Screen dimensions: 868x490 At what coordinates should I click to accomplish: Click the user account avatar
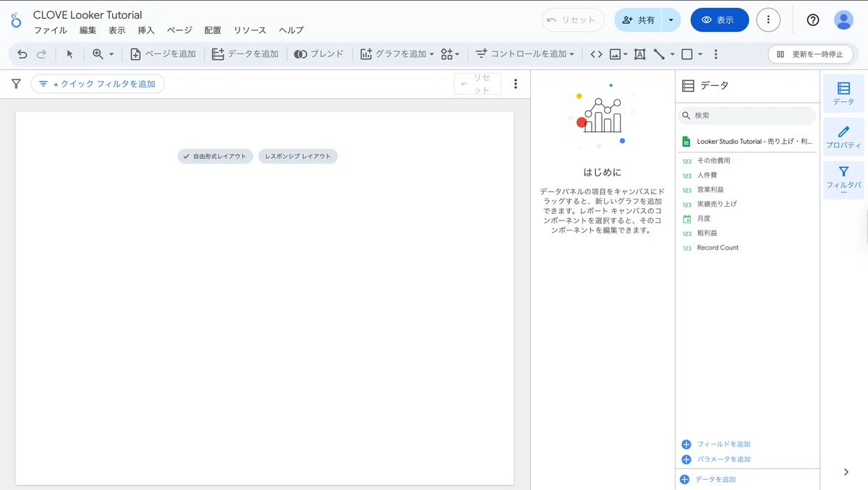tap(843, 20)
